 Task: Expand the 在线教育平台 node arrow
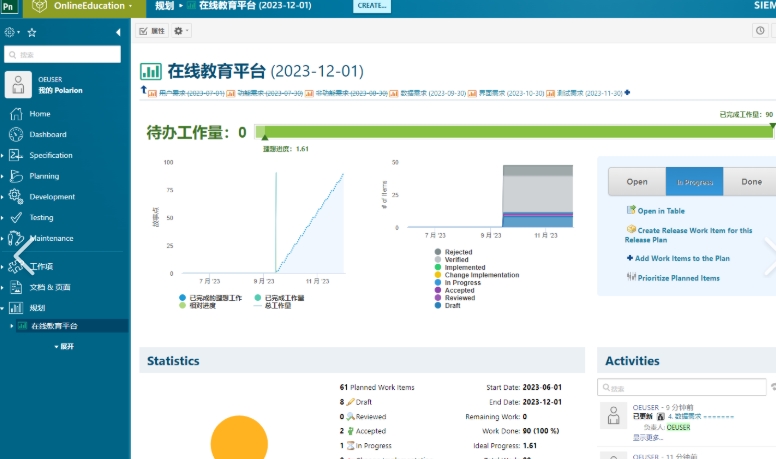click(x=11, y=326)
